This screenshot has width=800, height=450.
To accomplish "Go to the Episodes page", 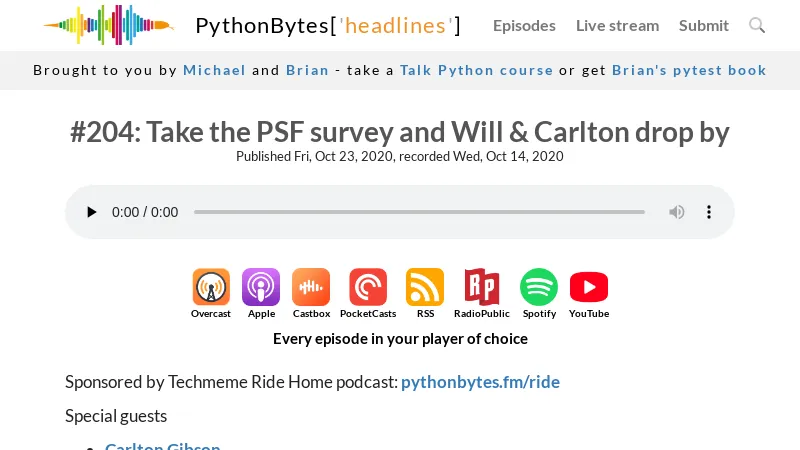I will coord(524,25).
